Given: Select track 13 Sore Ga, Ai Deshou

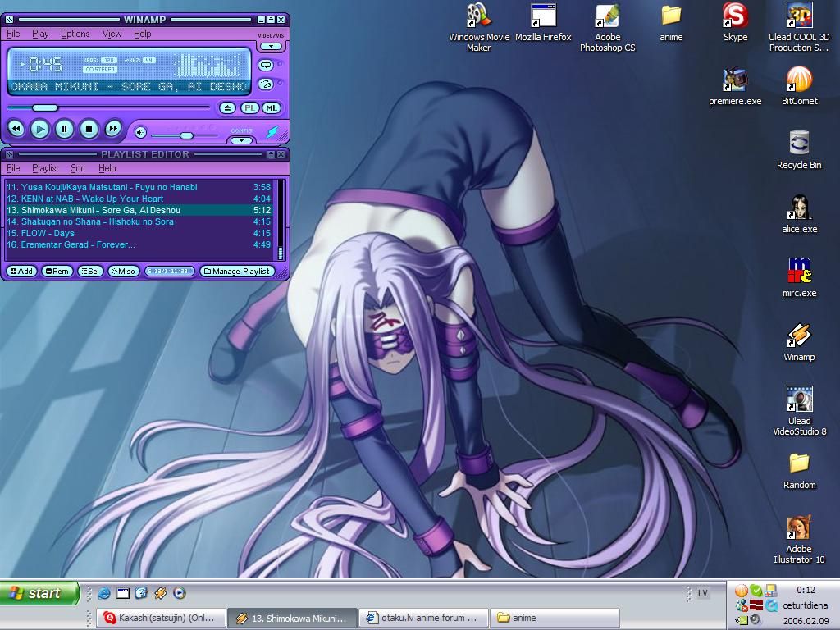Looking at the screenshot, I should point(139,210).
